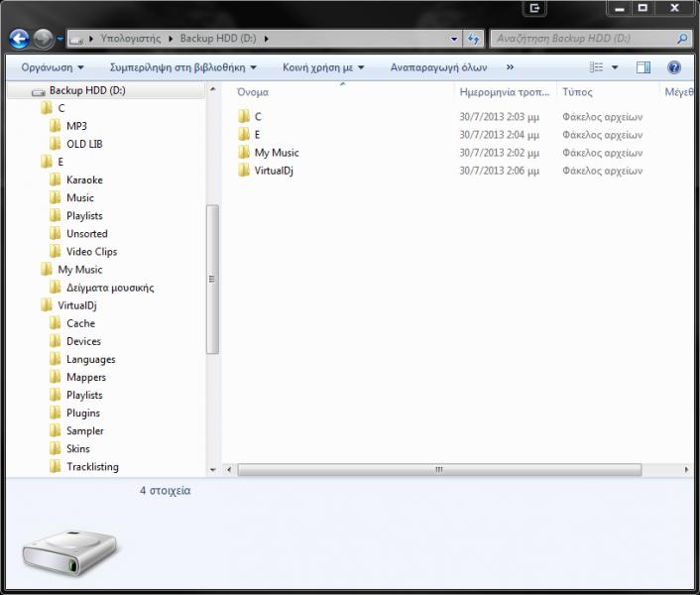Select C folder in navigation tree
The height and width of the screenshot is (595, 700).
[61, 108]
